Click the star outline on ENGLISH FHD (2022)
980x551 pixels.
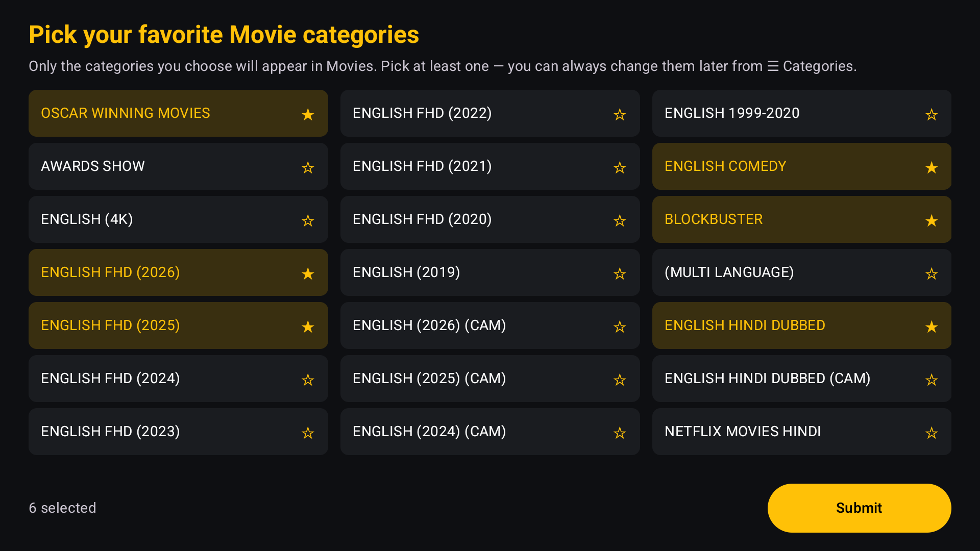tap(620, 114)
